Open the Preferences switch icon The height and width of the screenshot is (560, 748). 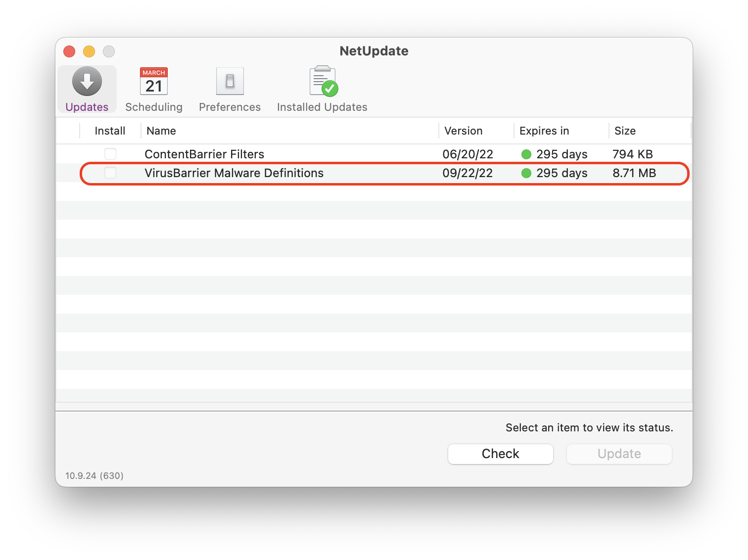[x=230, y=81]
